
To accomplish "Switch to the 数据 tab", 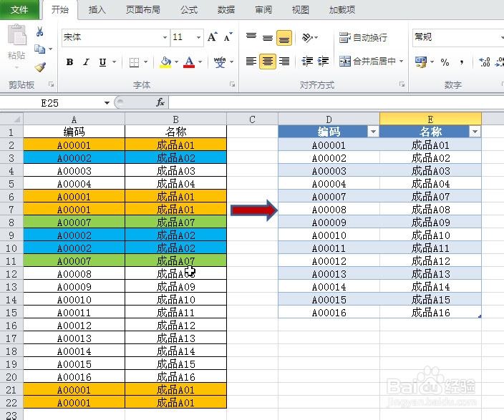I will 226,9.
